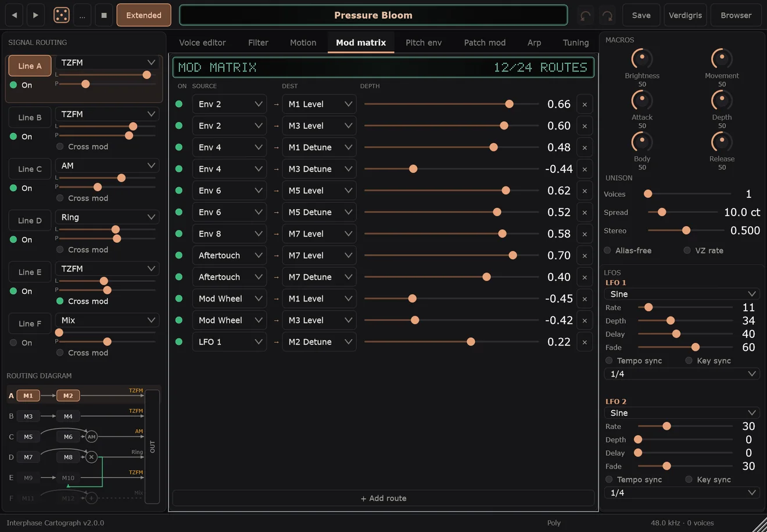This screenshot has height=532, width=767.
Task: Toggle the Mod Wheel to M1 Level route on
Action: 179,299
